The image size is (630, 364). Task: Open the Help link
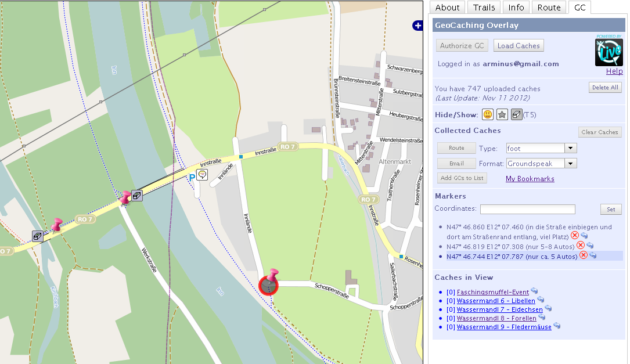pos(614,71)
